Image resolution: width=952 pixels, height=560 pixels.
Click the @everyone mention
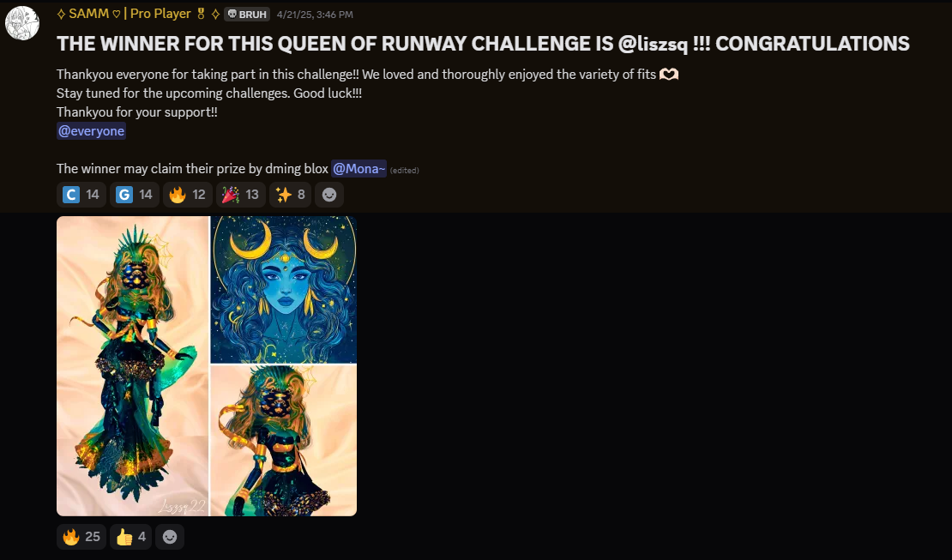coord(91,130)
